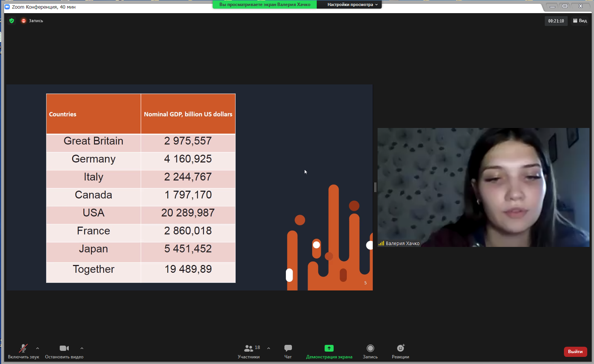Click the Together row label
This screenshot has height=364, width=594.
click(94, 269)
